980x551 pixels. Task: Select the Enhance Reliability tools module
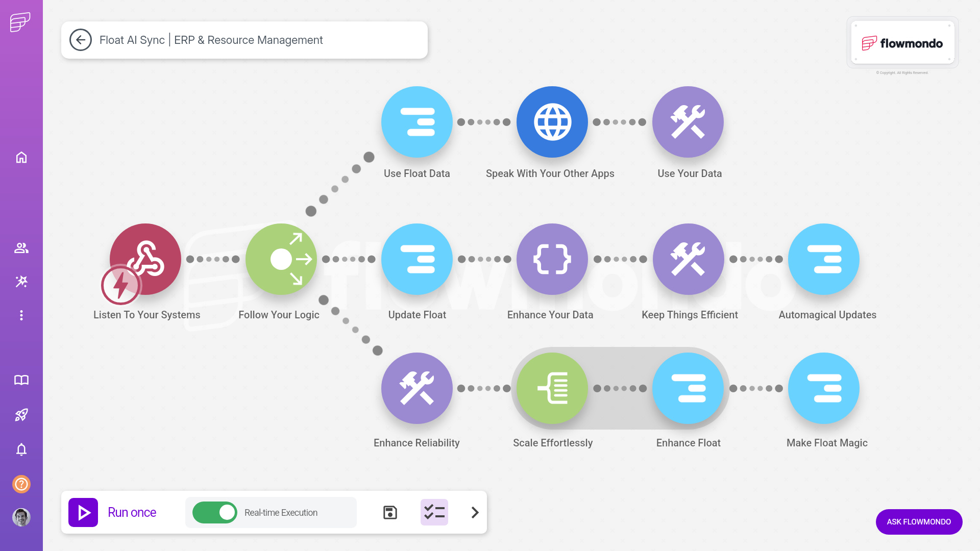(417, 388)
